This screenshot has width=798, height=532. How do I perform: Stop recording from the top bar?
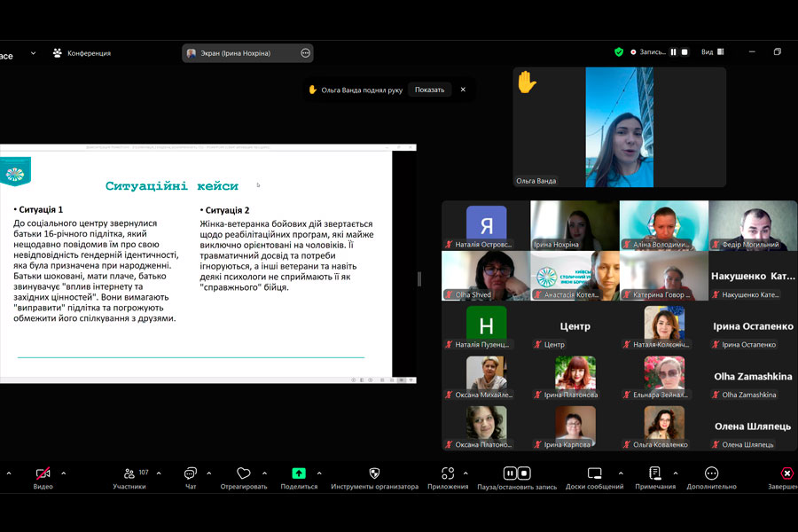pyautogui.click(x=685, y=52)
